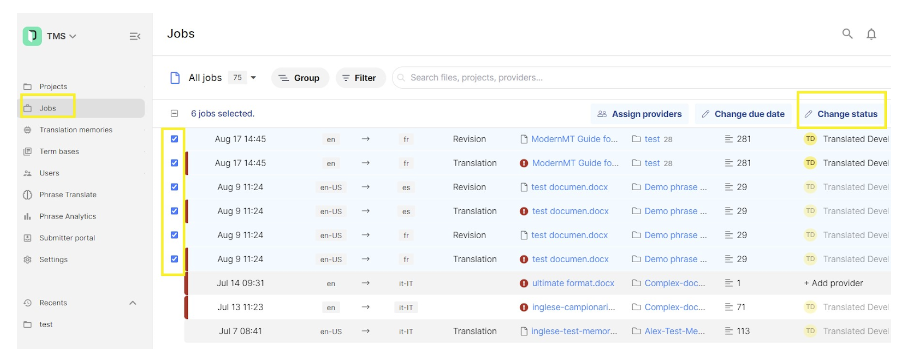Uncheck the Aug 9 Translation en-US to fr job

tap(174, 259)
